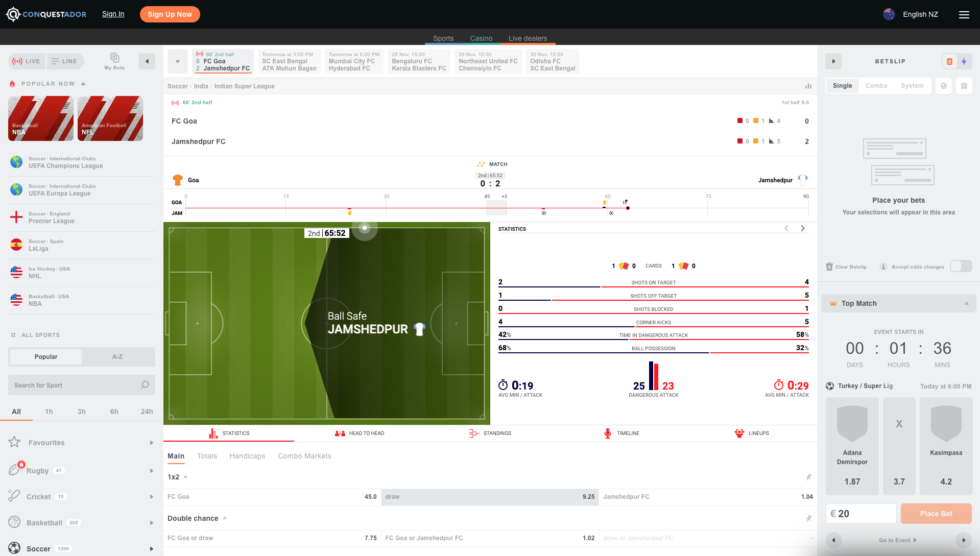Filter events by 3h
980x556 pixels.
point(82,412)
